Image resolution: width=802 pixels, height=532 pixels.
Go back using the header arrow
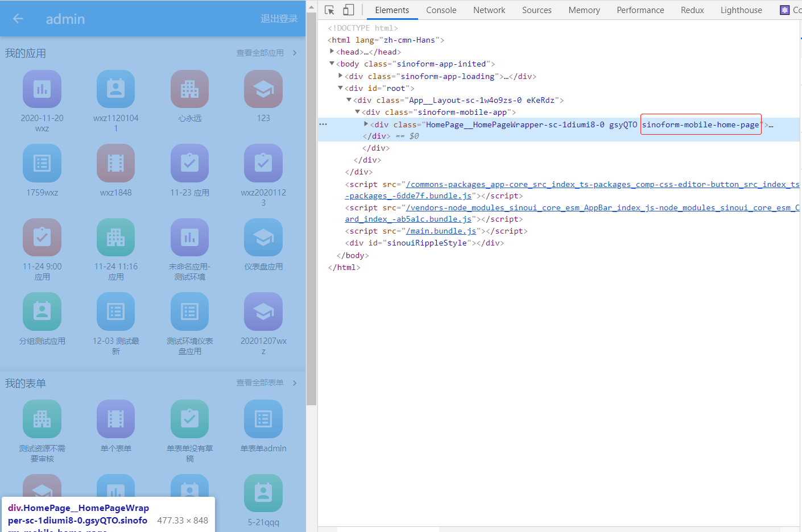(x=18, y=19)
